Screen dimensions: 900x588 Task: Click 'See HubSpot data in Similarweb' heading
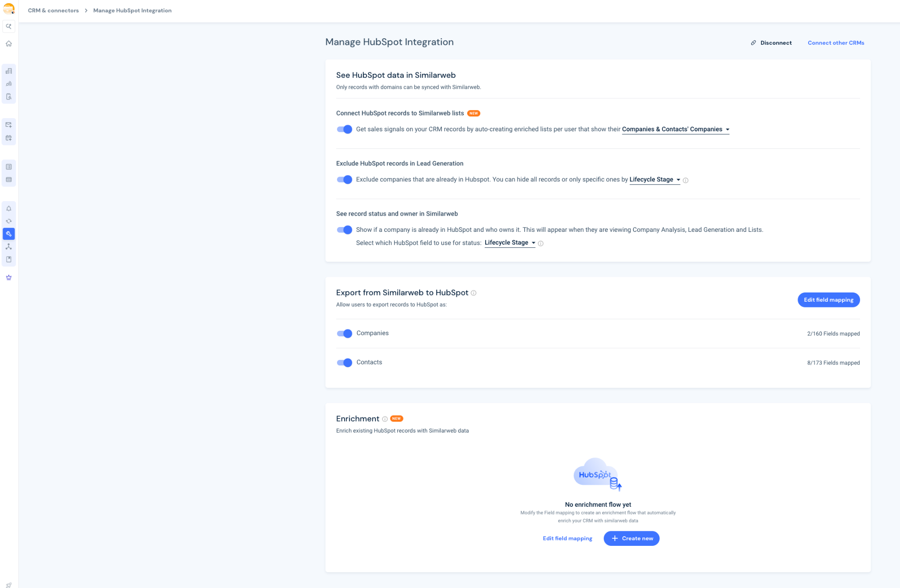coord(396,75)
